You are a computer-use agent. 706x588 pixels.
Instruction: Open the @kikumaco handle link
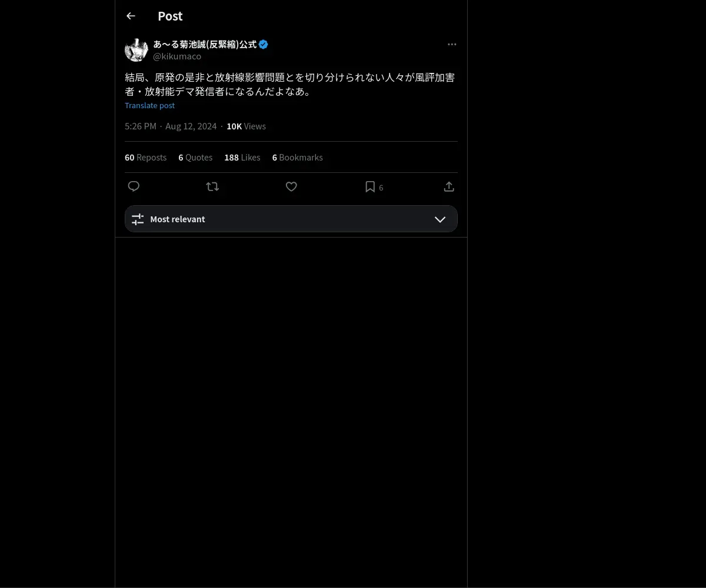(x=177, y=56)
